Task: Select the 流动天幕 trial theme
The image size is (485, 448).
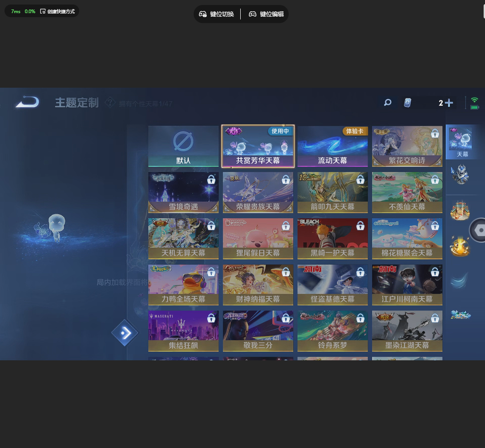Action: pyautogui.click(x=333, y=146)
